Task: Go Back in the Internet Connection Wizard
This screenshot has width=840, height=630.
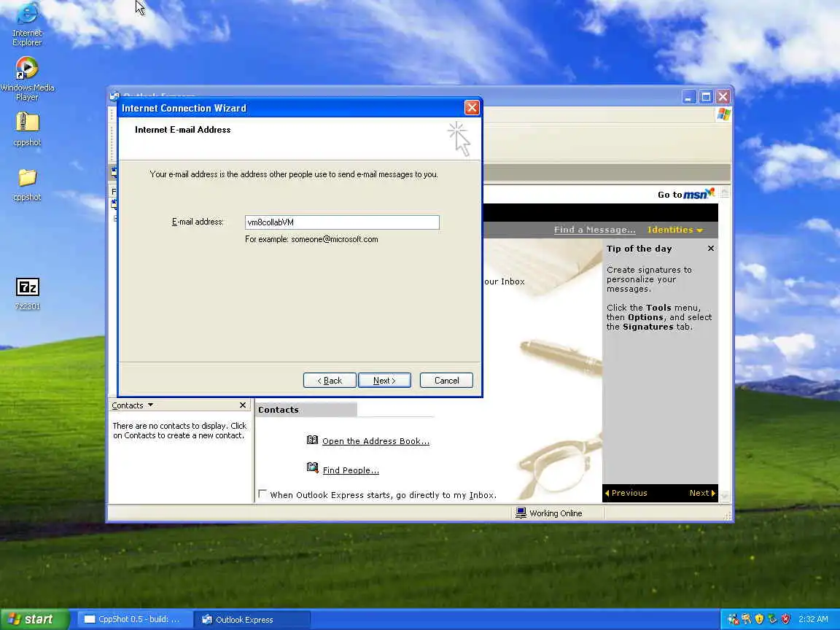Action: pyautogui.click(x=330, y=381)
